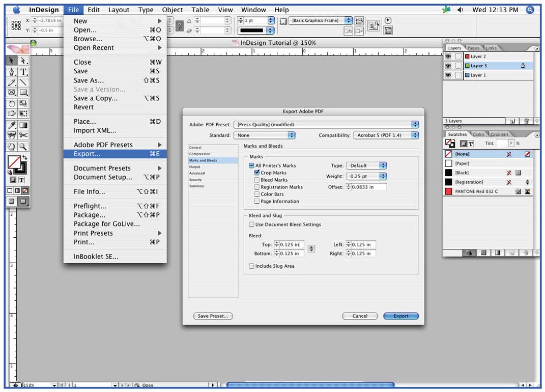545x392 pixels.
Task: Select the Direct Selection tool
Action: (23, 61)
